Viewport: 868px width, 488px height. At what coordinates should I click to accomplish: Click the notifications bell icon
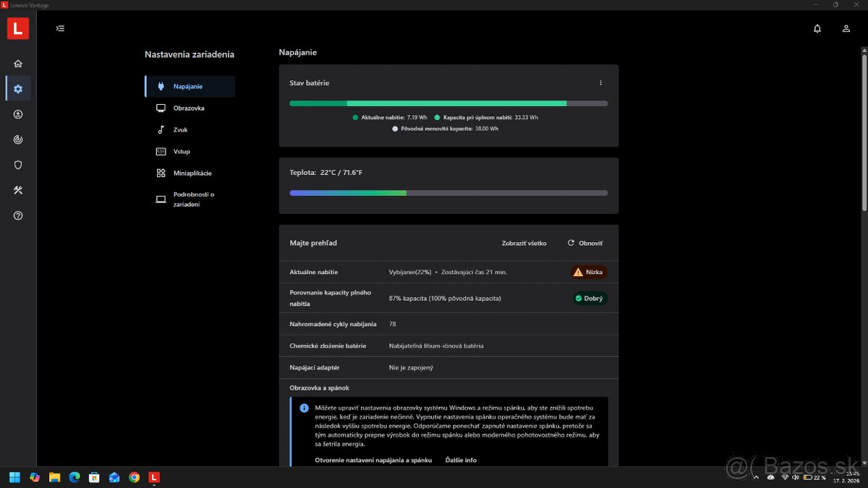817,29
